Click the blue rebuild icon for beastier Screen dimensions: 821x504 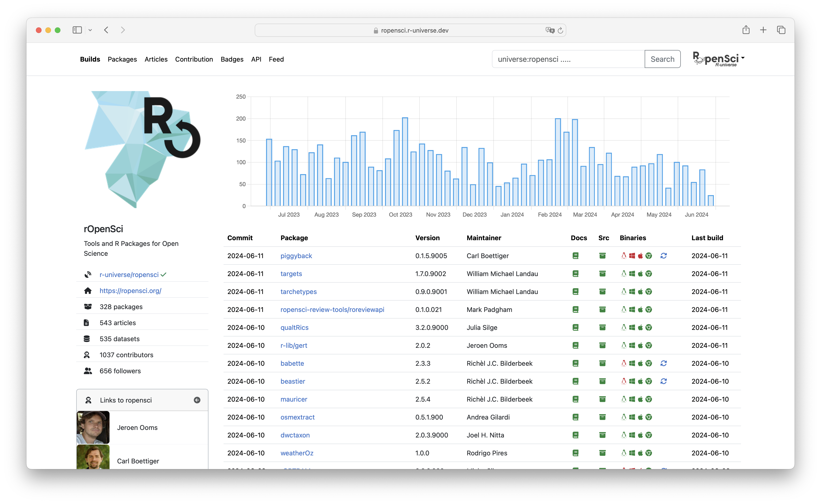(664, 381)
